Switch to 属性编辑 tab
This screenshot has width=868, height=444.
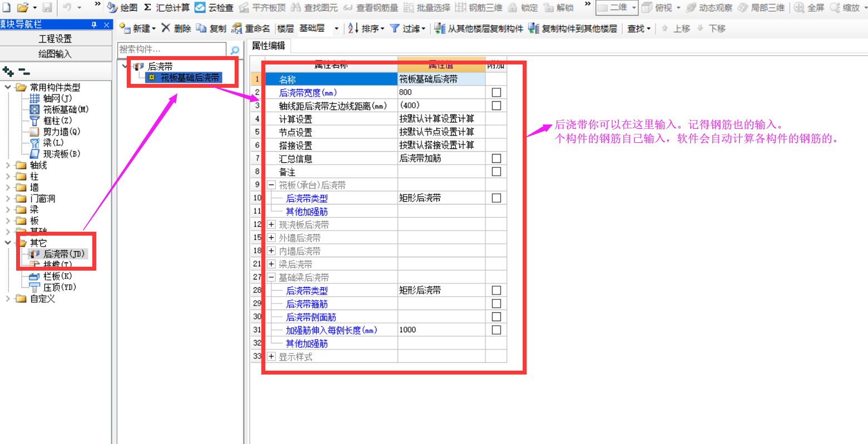269,46
